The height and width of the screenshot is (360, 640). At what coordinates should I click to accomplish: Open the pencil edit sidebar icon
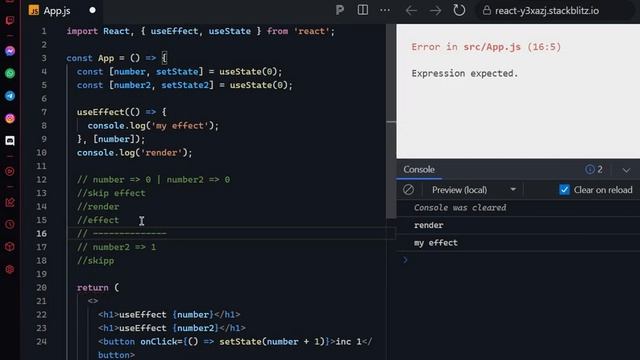[x=10, y=202]
